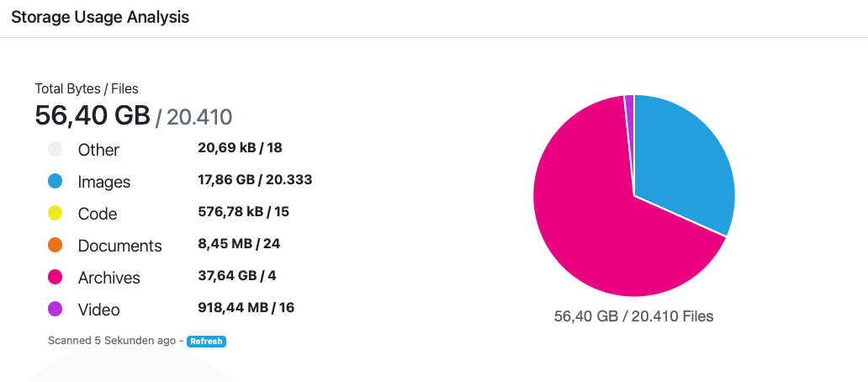This screenshot has height=382, width=868.
Task: Click the yellow Code color dot
Action: [56, 214]
